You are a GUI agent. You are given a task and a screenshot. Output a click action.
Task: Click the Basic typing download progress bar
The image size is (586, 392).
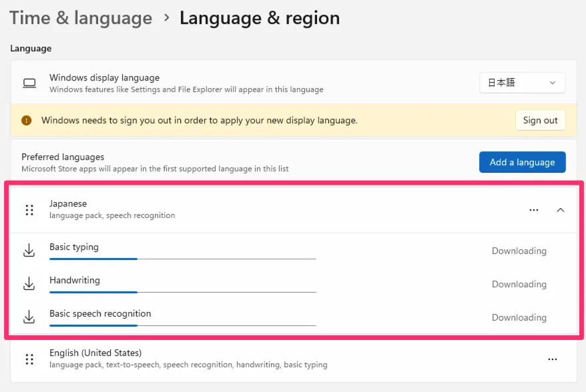tap(182, 259)
